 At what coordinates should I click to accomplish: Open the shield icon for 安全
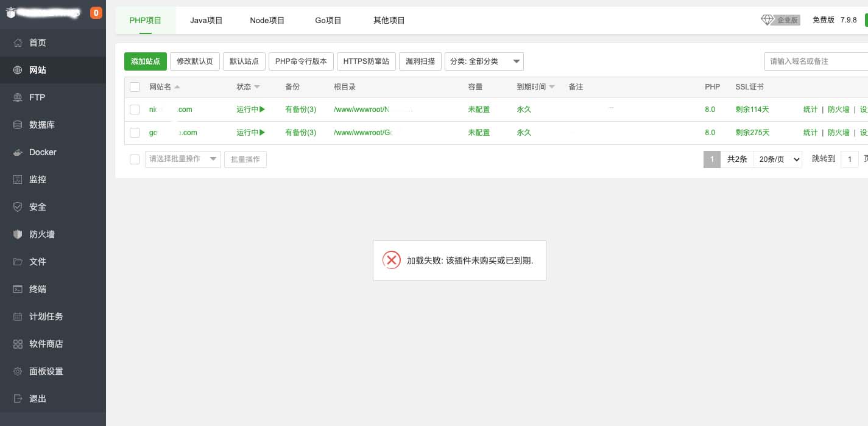pos(18,207)
